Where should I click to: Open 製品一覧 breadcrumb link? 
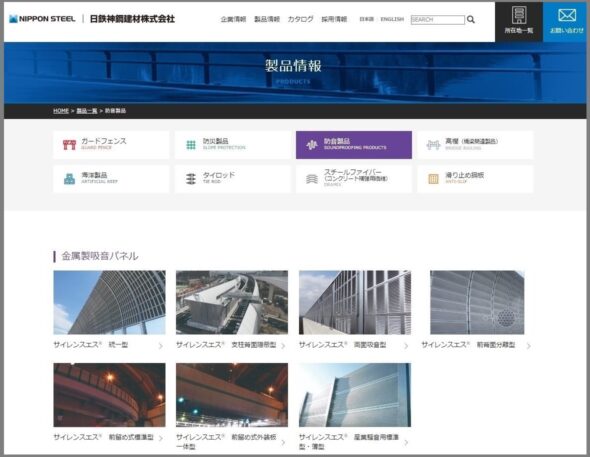[87, 111]
